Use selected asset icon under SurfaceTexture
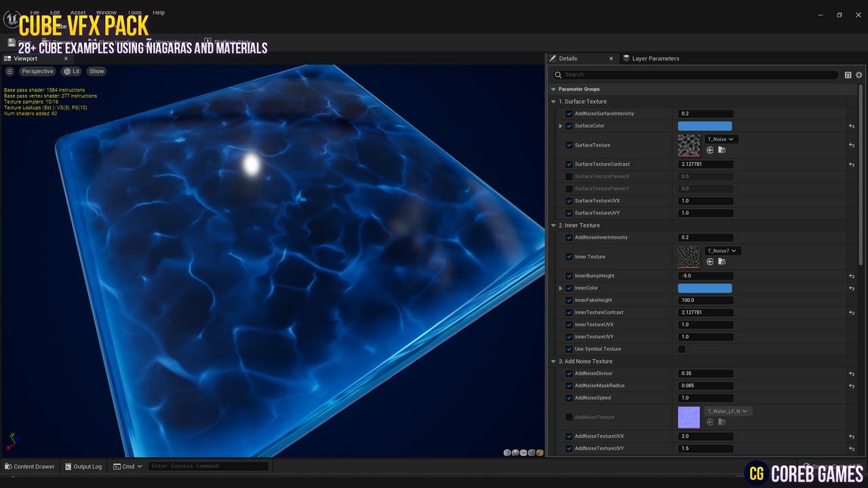The height and width of the screenshot is (488, 868). (710, 150)
